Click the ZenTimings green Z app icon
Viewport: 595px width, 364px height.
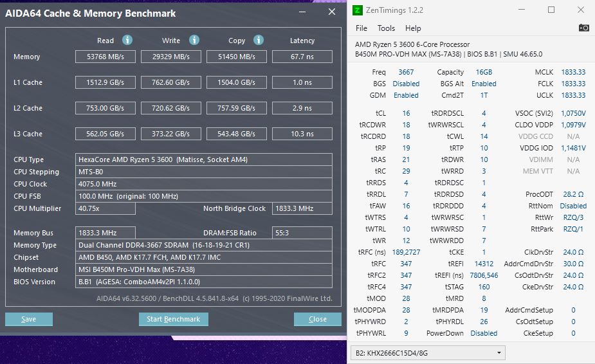(358, 10)
